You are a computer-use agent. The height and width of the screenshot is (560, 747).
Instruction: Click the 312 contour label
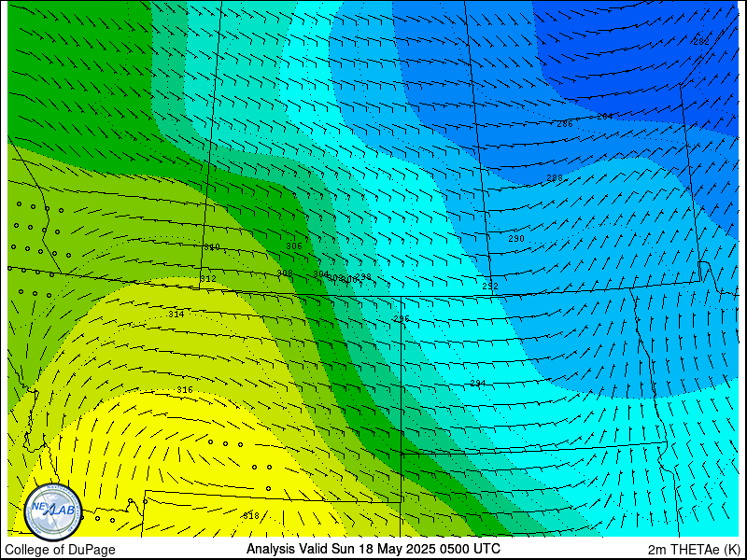208,279
